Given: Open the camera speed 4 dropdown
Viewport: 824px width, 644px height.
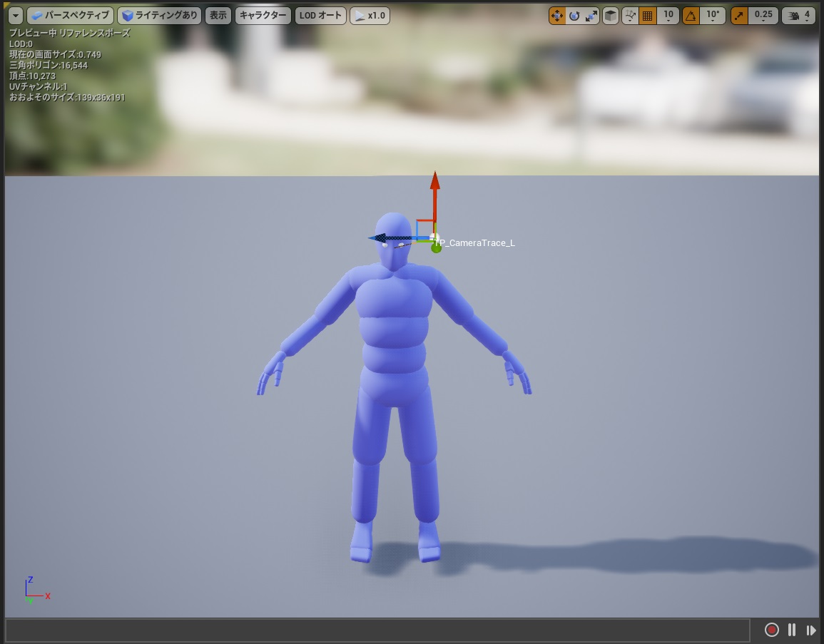Looking at the screenshot, I should (x=799, y=16).
